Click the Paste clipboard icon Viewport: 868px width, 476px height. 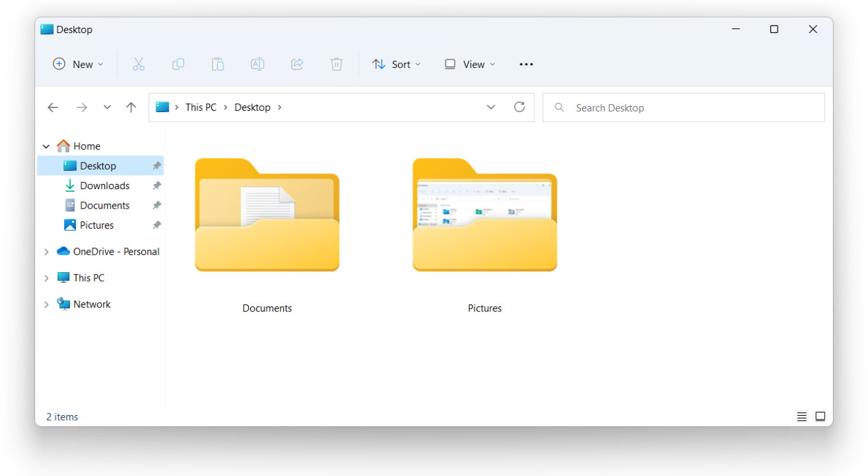[218, 64]
